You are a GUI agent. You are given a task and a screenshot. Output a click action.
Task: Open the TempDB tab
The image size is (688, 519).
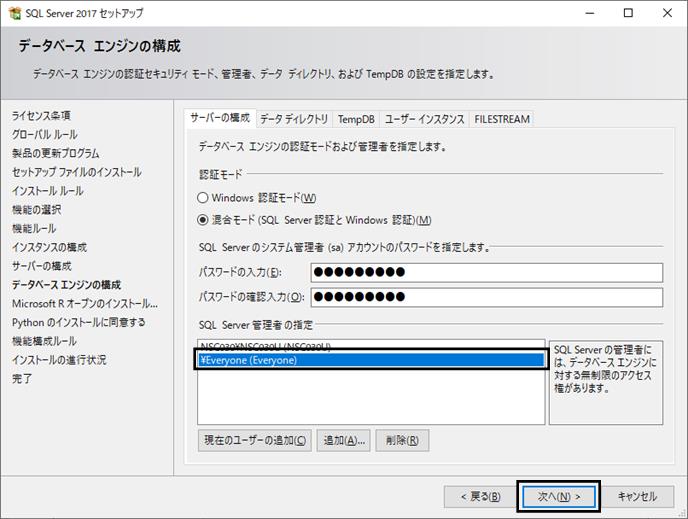(x=356, y=119)
